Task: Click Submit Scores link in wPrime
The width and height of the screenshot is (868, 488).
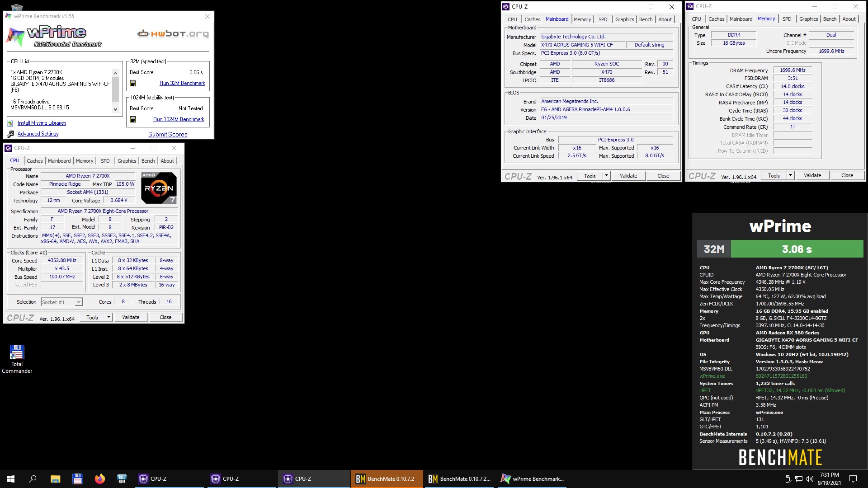Action: (x=168, y=134)
